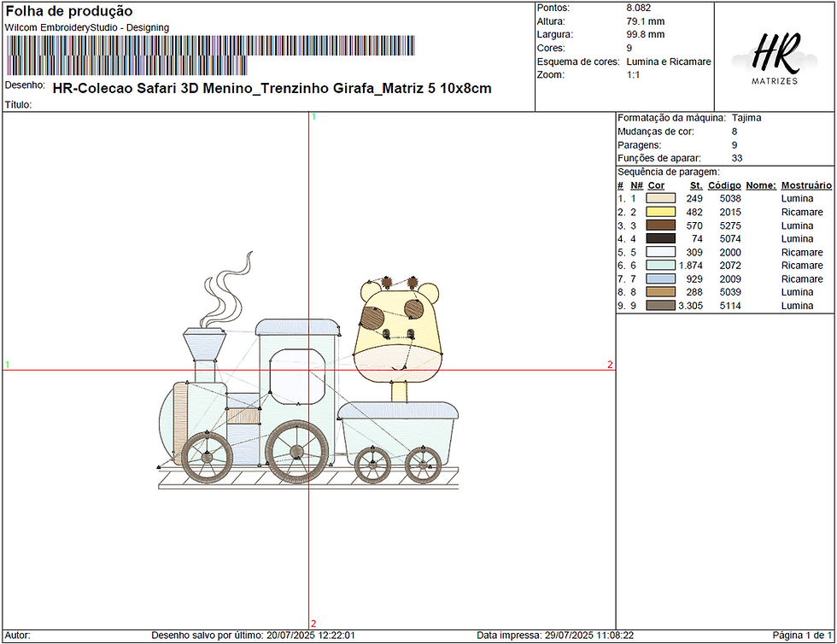Click the giraffe head in the design preview

pyautogui.click(x=398, y=331)
